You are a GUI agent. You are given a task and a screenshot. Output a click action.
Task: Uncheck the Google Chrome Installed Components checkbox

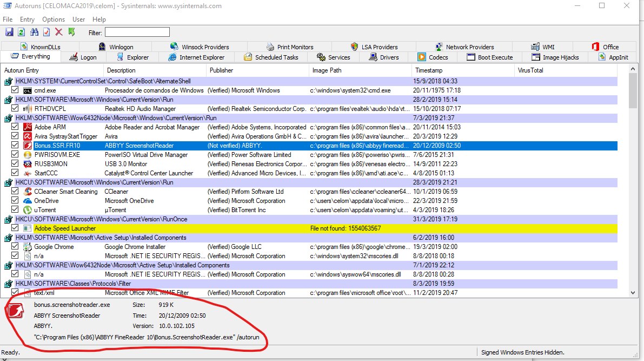coord(15,246)
